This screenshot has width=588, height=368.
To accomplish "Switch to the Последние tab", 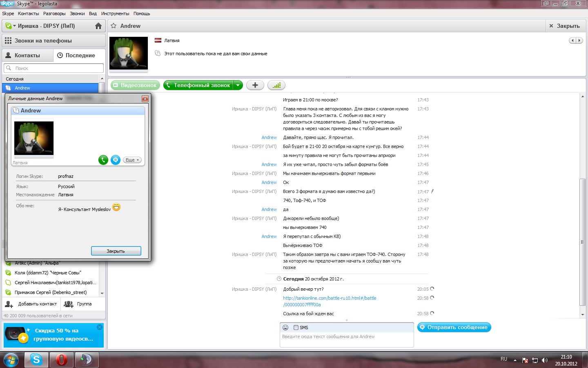I will pyautogui.click(x=79, y=55).
